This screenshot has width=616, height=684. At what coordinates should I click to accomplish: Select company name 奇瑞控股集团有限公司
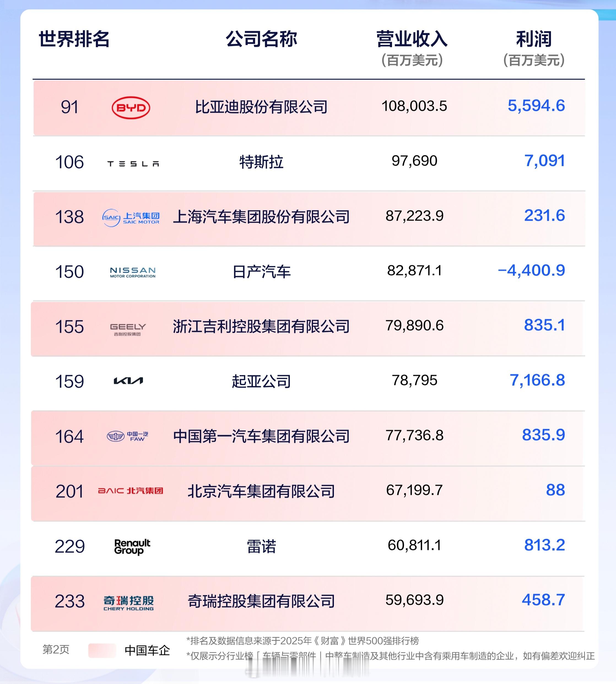coord(261,601)
